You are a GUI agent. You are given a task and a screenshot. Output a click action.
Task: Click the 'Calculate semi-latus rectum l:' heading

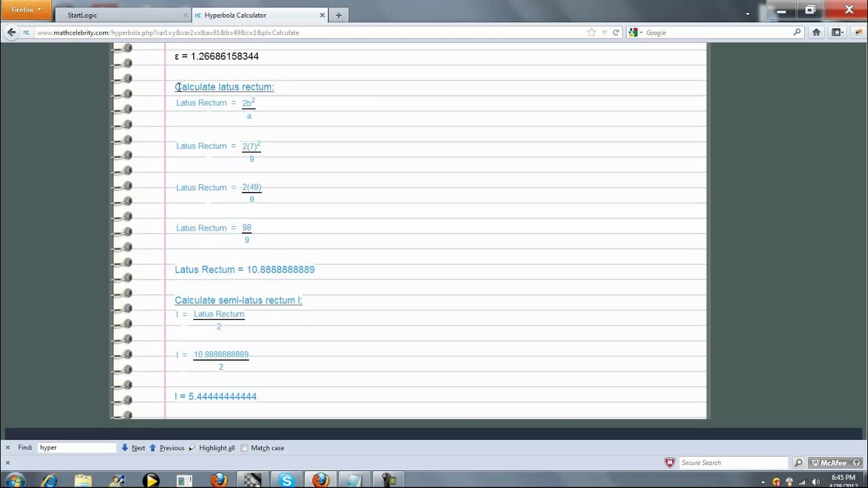(x=239, y=300)
